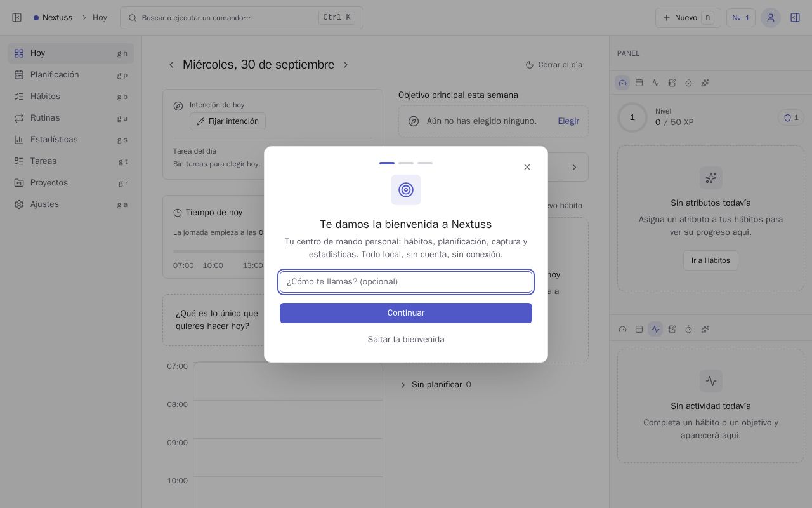Select the notebook tab in lower panel
Image resolution: width=812 pixels, height=508 pixels.
(x=672, y=329)
